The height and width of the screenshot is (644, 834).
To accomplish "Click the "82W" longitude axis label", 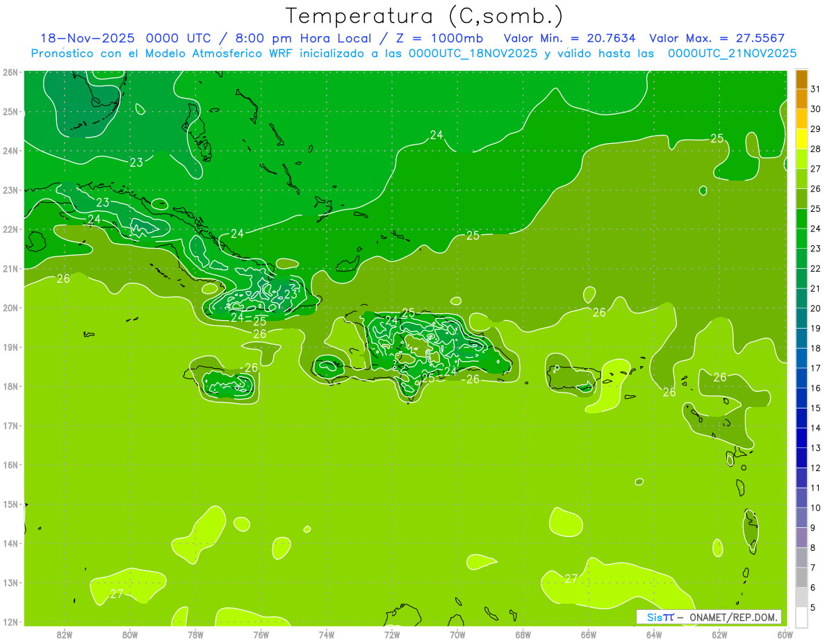I will tap(65, 634).
